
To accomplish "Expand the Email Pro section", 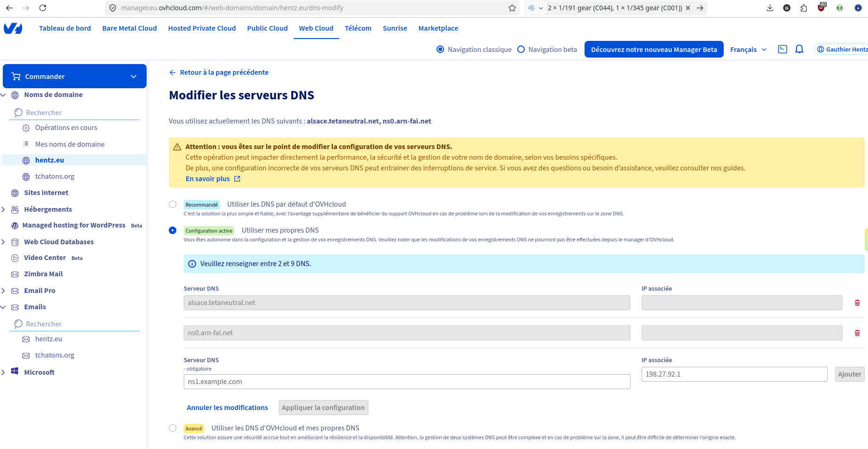I will (x=3, y=291).
